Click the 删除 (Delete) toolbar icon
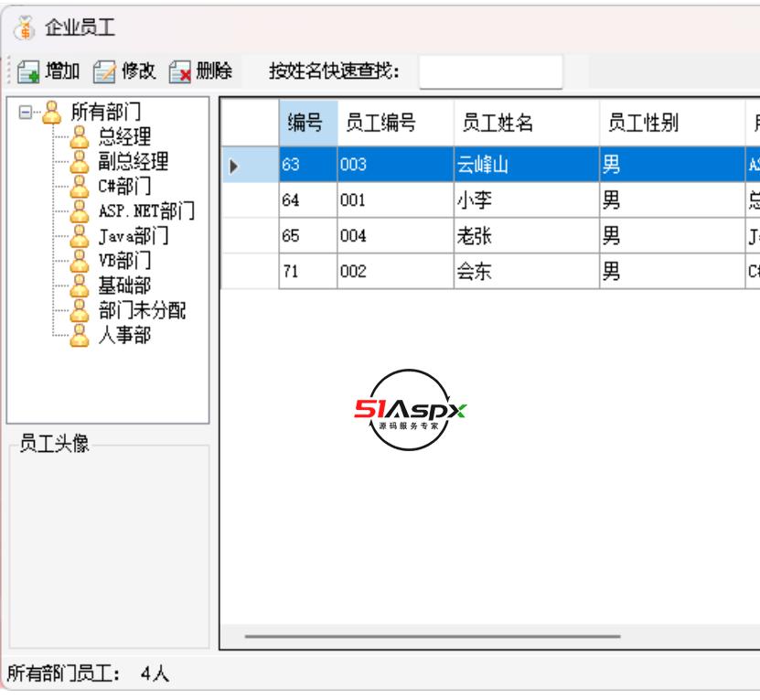The height and width of the screenshot is (700, 760). [x=180, y=71]
